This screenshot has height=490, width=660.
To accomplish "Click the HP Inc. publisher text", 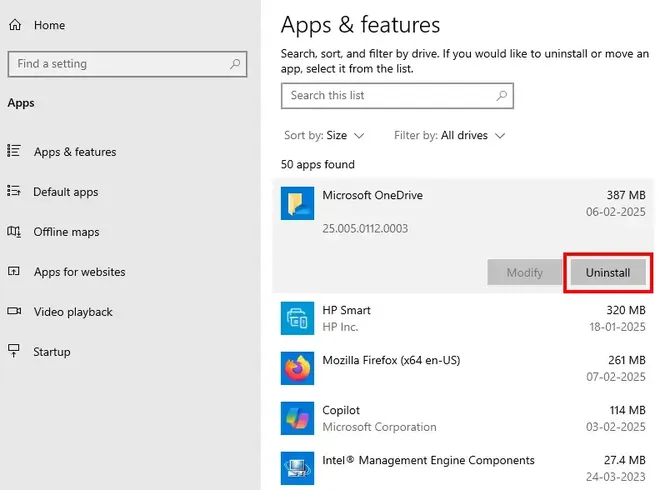I will point(340,327).
